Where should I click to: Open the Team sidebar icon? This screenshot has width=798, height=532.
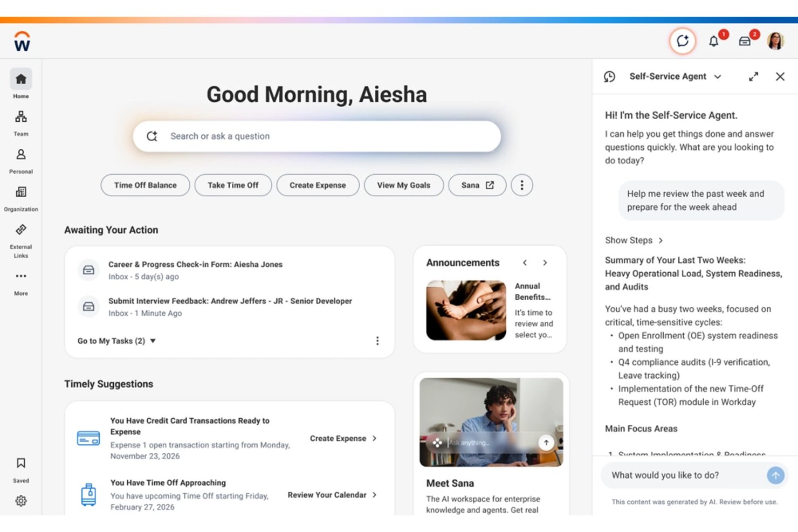point(21,117)
